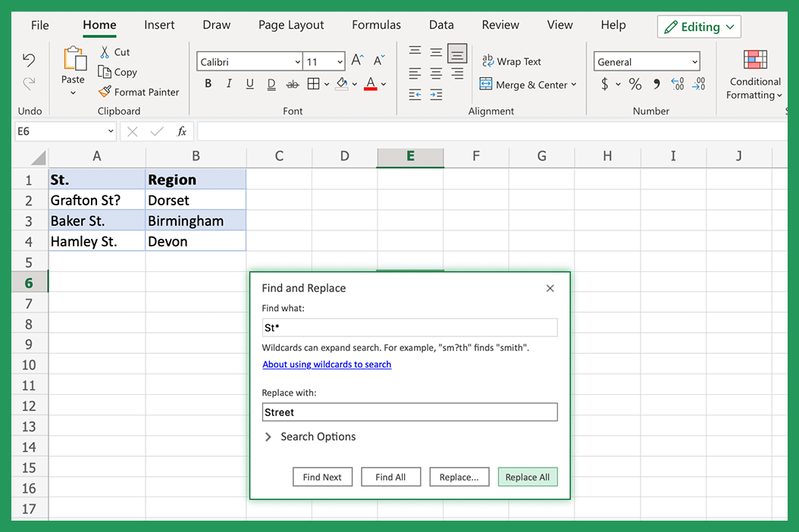
Task: Open the About using wildcards to search link
Action: click(327, 365)
